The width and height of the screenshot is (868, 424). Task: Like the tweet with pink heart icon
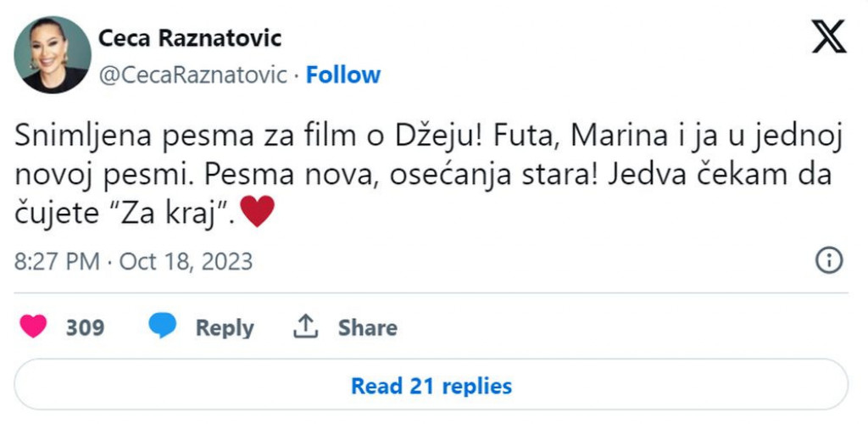pyautogui.click(x=34, y=327)
